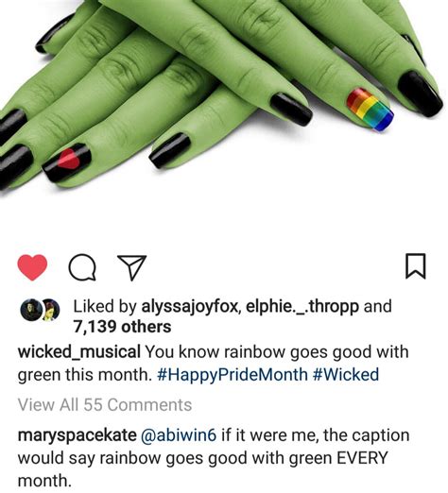
Task: Tap the #Wicked hashtag
Action: 346,375
